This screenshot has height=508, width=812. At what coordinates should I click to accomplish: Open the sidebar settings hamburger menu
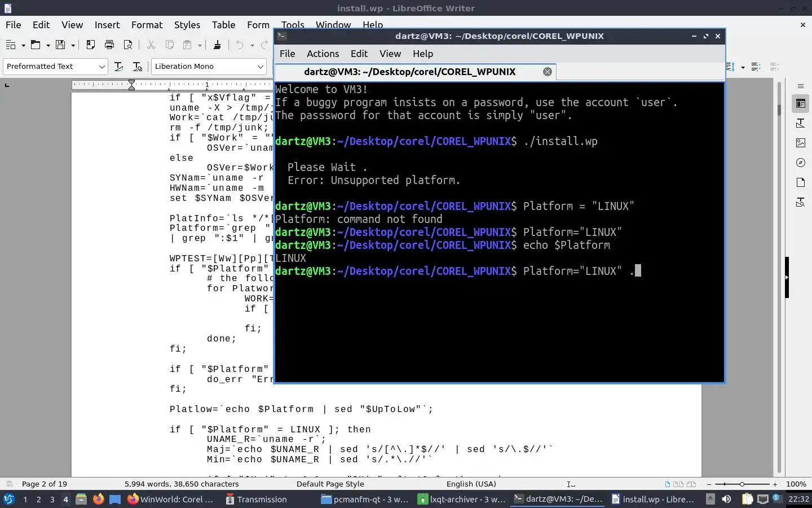click(x=800, y=86)
